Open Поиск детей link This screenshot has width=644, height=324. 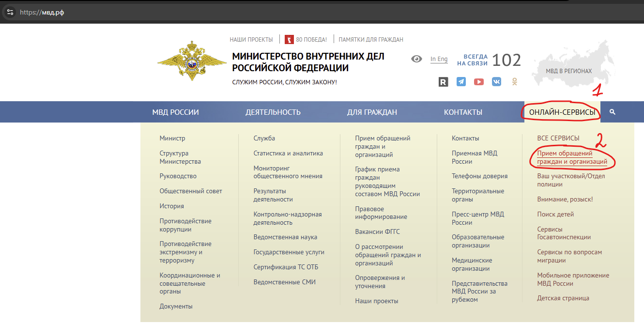coord(555,214)
